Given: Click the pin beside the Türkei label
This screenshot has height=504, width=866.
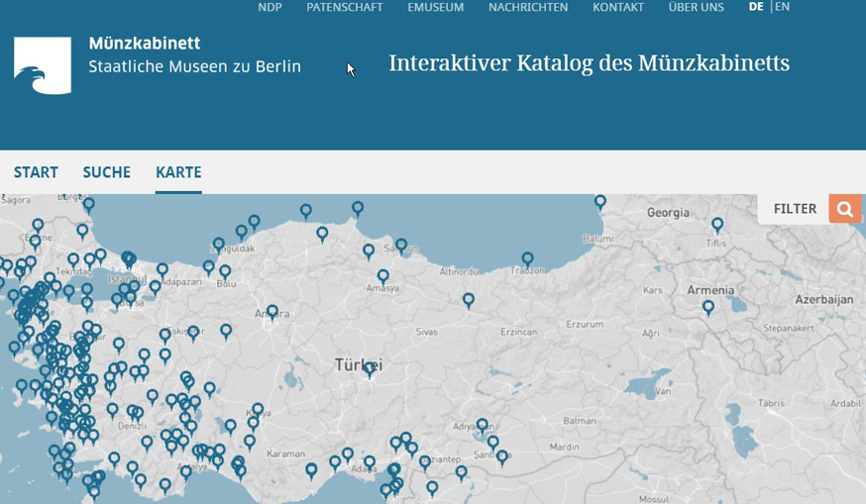Looking at the screenshot, I should pos(370,368).
